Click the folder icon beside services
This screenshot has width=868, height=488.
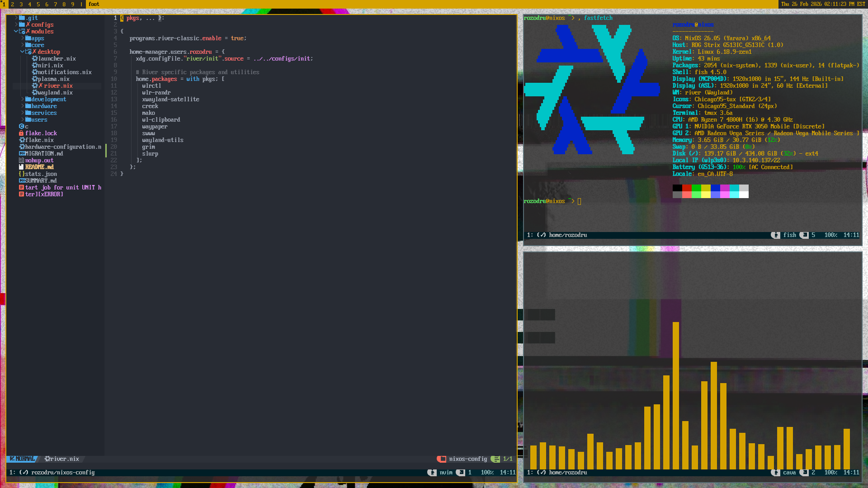tap(28, 113)
